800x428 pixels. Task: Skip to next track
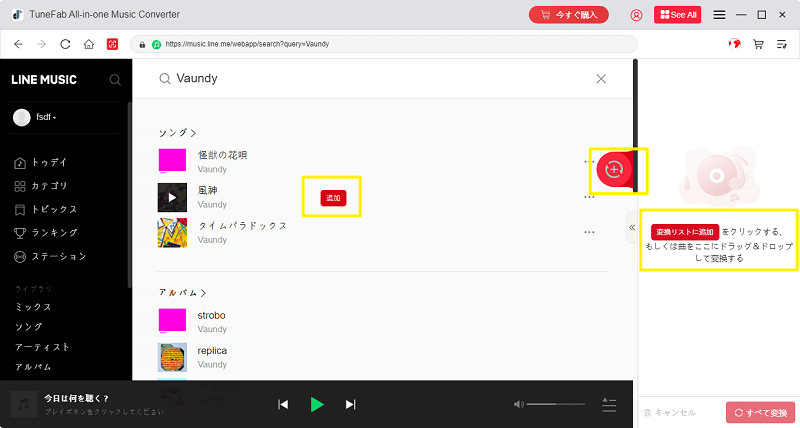[351, 405]
